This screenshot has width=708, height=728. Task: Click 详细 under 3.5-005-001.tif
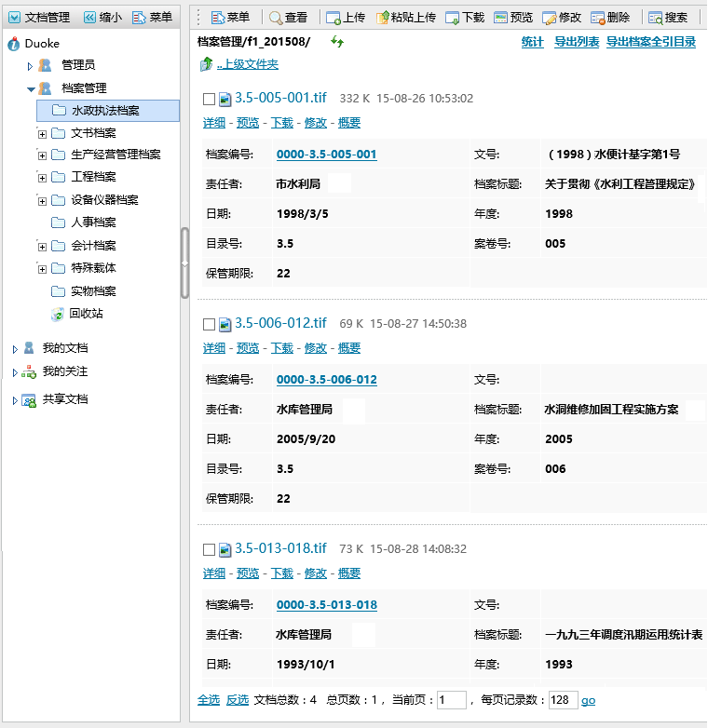click(214, 123)
